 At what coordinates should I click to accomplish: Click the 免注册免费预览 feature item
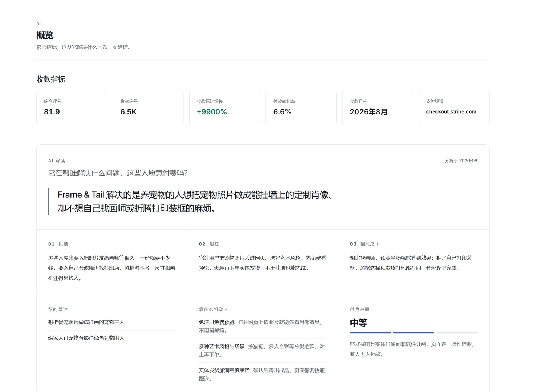262,326
